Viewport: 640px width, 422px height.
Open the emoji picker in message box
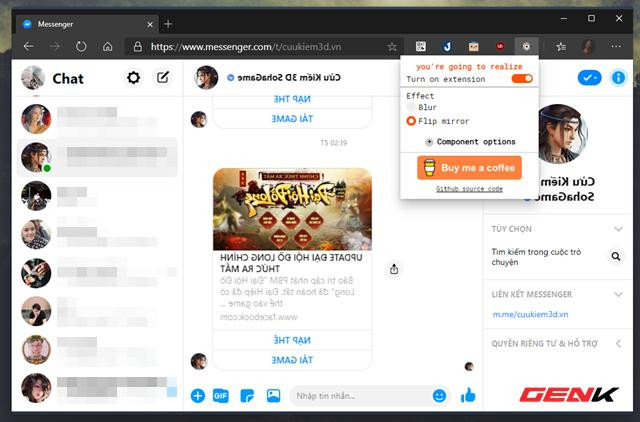click(x=439, y=396)
